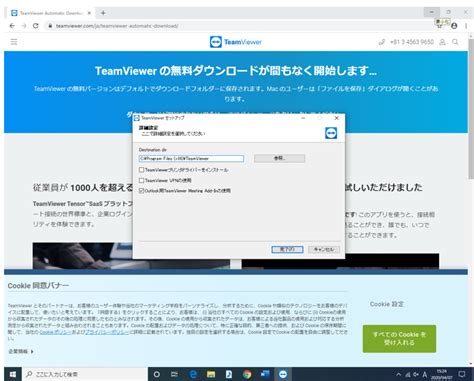Viewport: 474px width, 381px height.
Task: Open Google Chrome from taskbar
Action: [247, 374]
